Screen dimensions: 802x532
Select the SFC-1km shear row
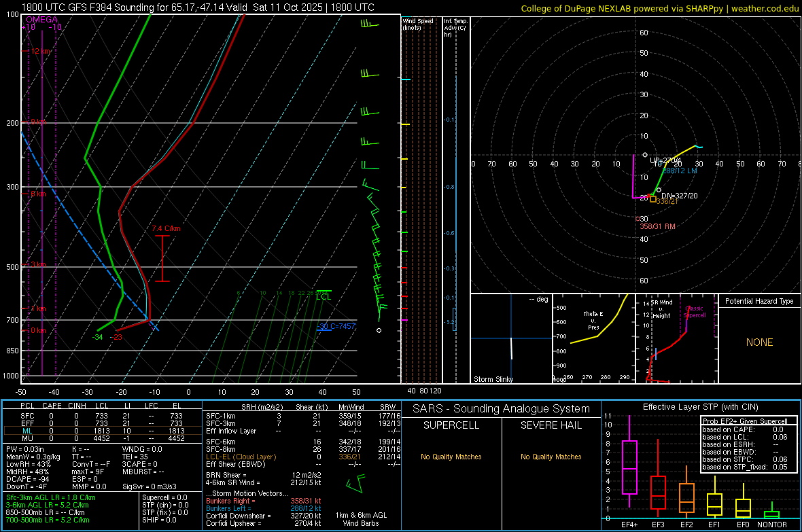[303, 416]
